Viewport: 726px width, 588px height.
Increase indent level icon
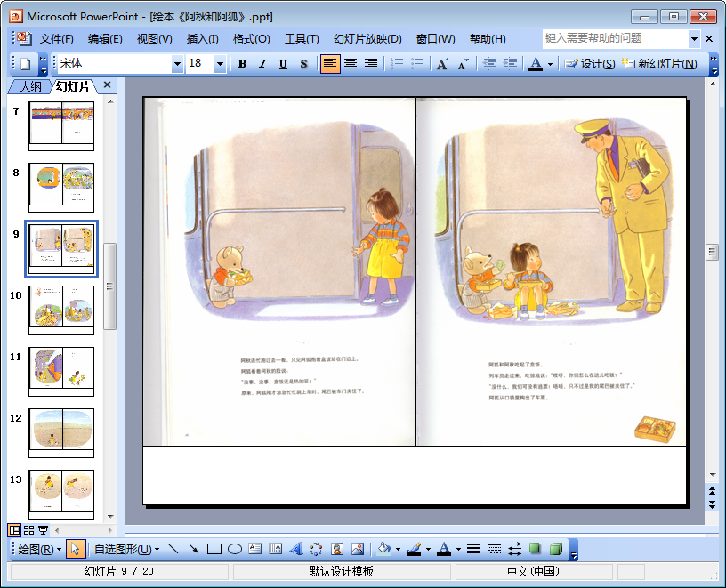pyautogui.click(x=510, y=64)
